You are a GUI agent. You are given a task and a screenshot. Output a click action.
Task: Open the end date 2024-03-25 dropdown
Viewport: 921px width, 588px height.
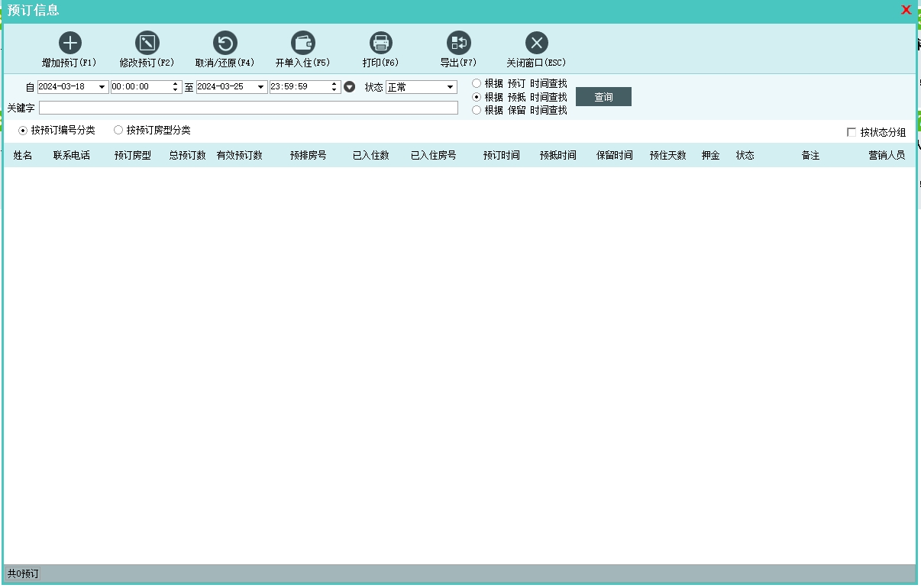[x=261, y=87]
